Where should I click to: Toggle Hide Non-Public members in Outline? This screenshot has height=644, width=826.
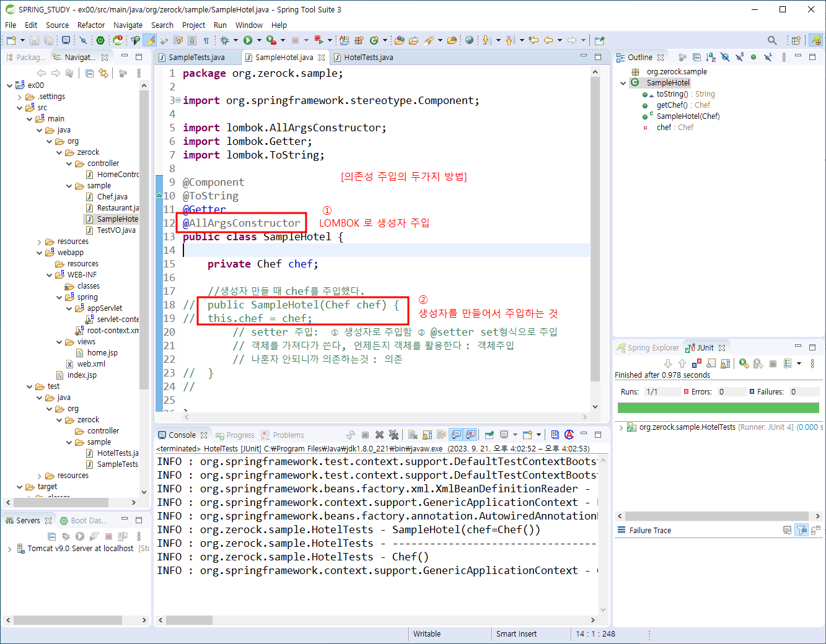coord(754,57)
